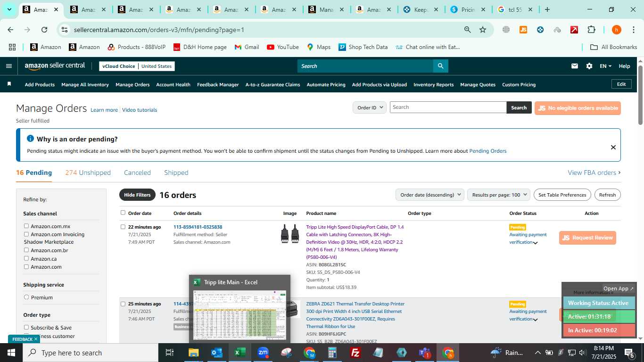The image size is (644, 362).
Task: Expand Awaiting payment verification for the ZEBRA order
Action: (x=535, y=320)
